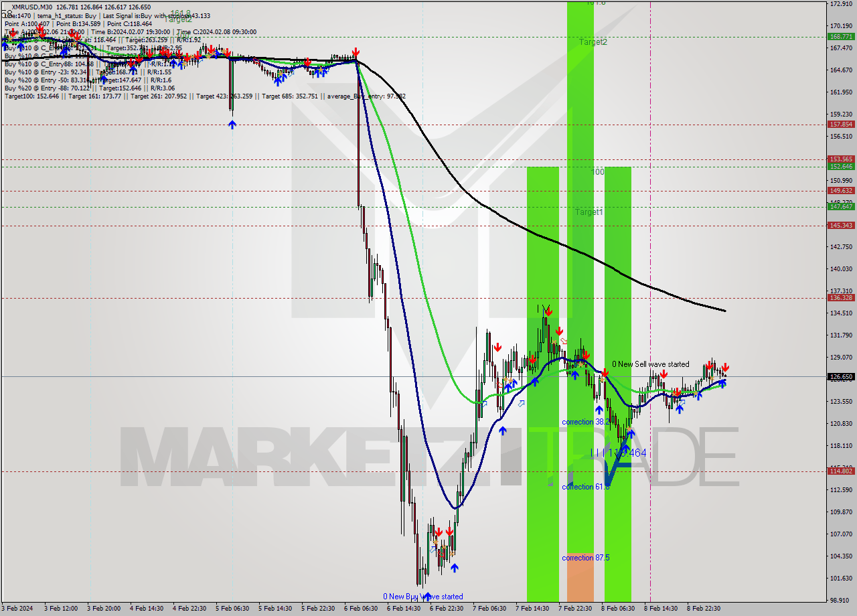Click the '5 Feb 22:30' time axis label
Screen dimensions: 857x616
(x=317, y=609)
